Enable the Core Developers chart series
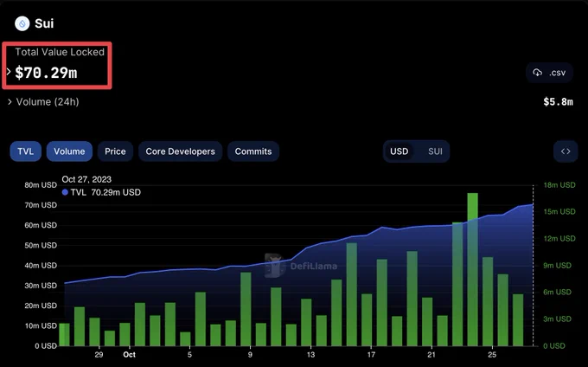The width and height of the screenshot is (588, 367). (181, 151)
